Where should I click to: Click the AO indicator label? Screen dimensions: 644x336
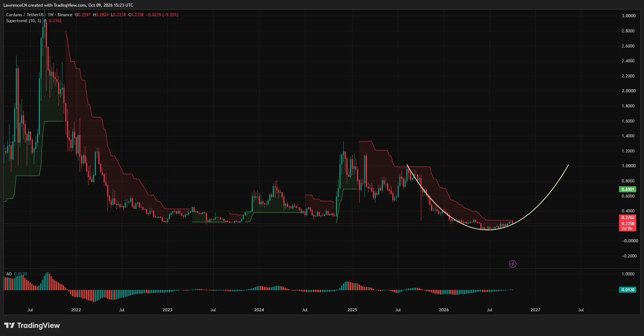point(9,274)
